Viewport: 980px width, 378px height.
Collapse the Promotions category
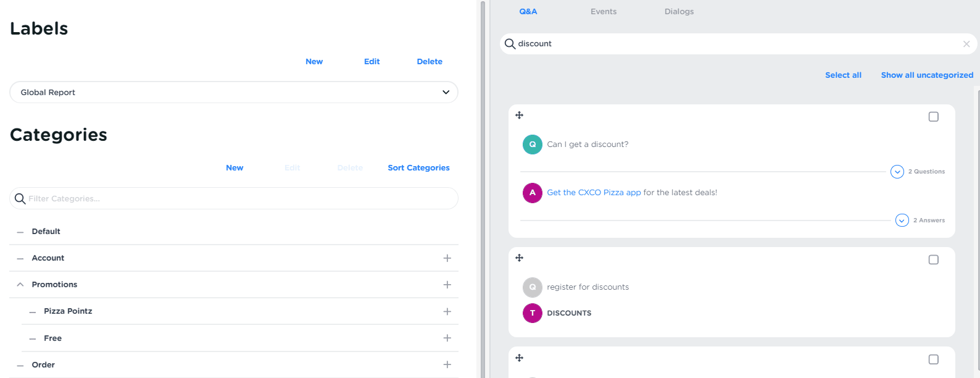20,285
